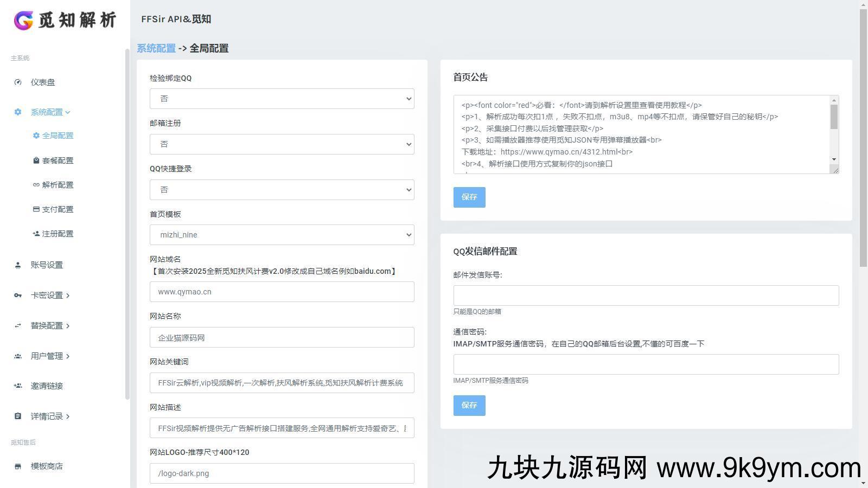This screenshot has width=868, height=488.
Task: Click the detail records clipboard icon
Action: tap(18, 416)
